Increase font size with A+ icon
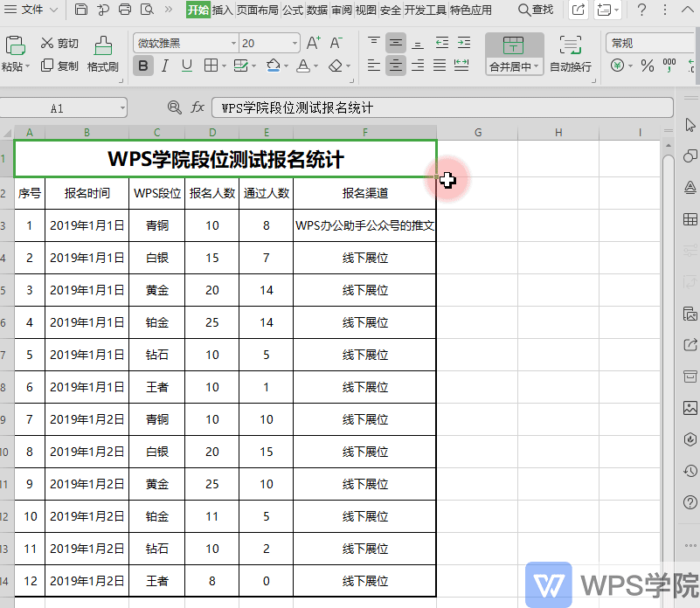This screenshot has height=608, width=700. click(314, 43)
